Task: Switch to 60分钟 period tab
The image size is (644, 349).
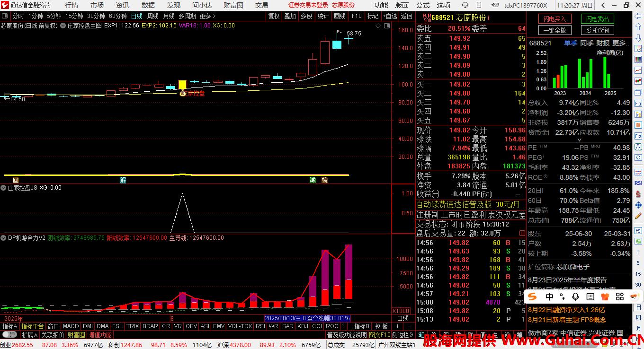Action: 118,16
